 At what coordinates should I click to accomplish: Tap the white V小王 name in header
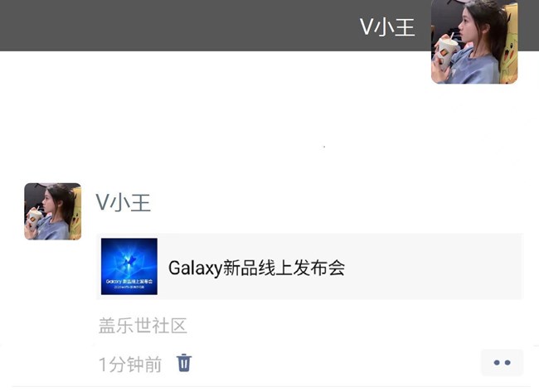pyautogui.click(x=387, y=27)
